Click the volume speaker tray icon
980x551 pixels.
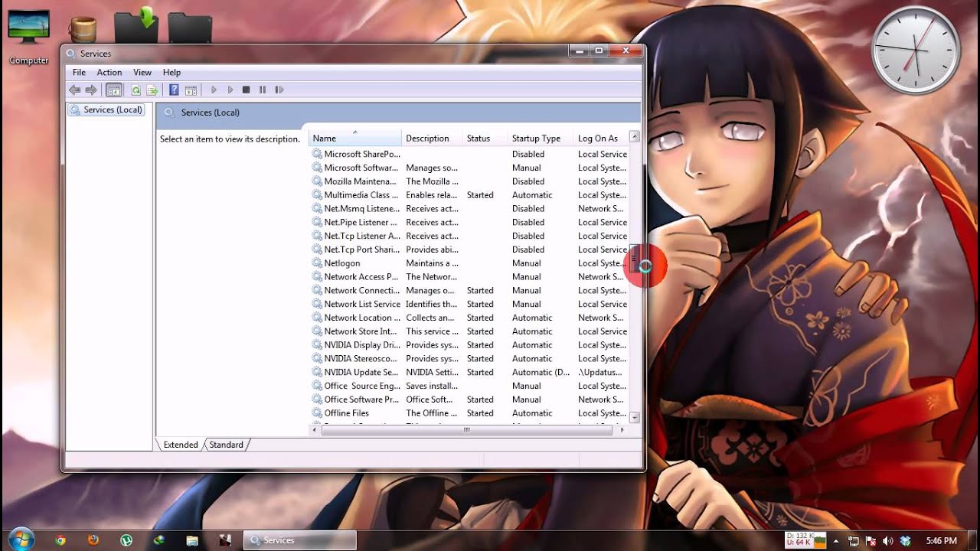coord(888,540)
